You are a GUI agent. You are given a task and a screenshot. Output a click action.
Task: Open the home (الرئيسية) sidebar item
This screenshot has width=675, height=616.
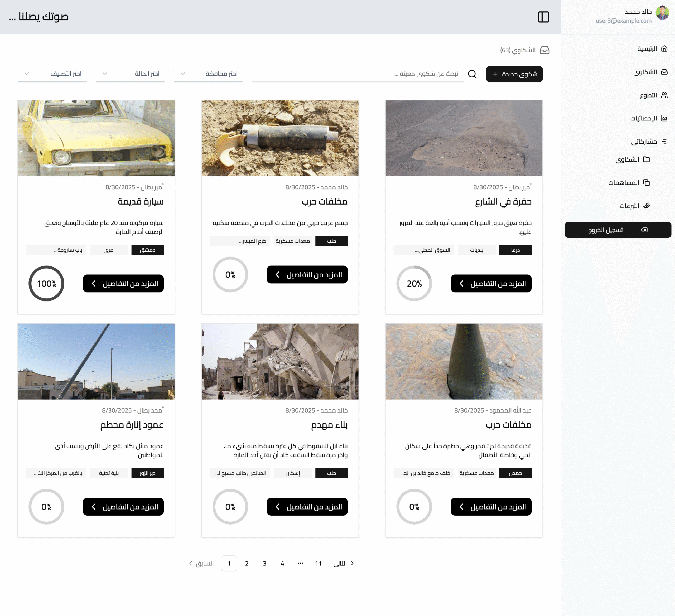(652, 49)
